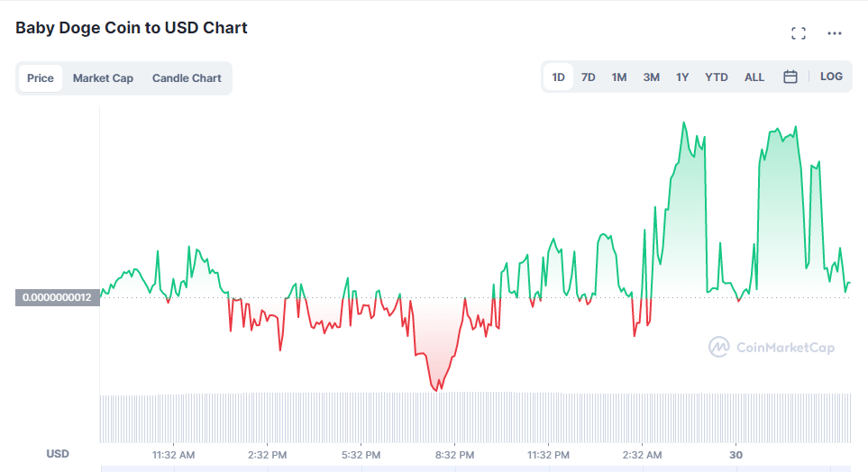The height and width of the screenshot is (472, 868).
Task: Switch to the Market Cap tab
Action: (x=103, y=78)
